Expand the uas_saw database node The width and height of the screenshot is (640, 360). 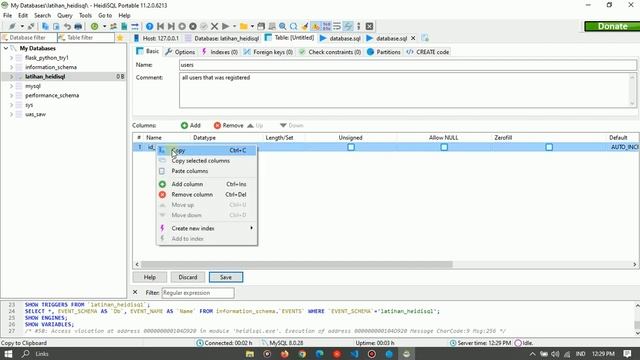pos(11,114)
